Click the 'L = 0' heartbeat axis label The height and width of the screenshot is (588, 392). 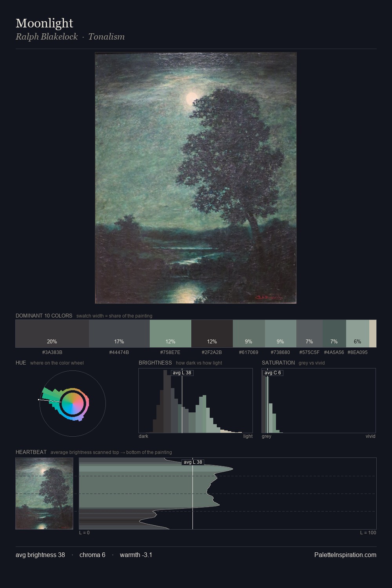point(84,533)
